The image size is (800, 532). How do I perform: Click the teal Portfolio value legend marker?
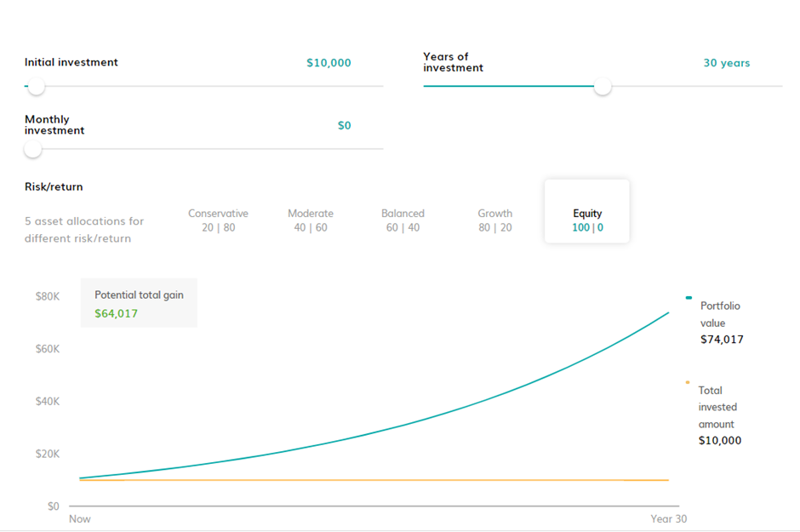point(689,297)
